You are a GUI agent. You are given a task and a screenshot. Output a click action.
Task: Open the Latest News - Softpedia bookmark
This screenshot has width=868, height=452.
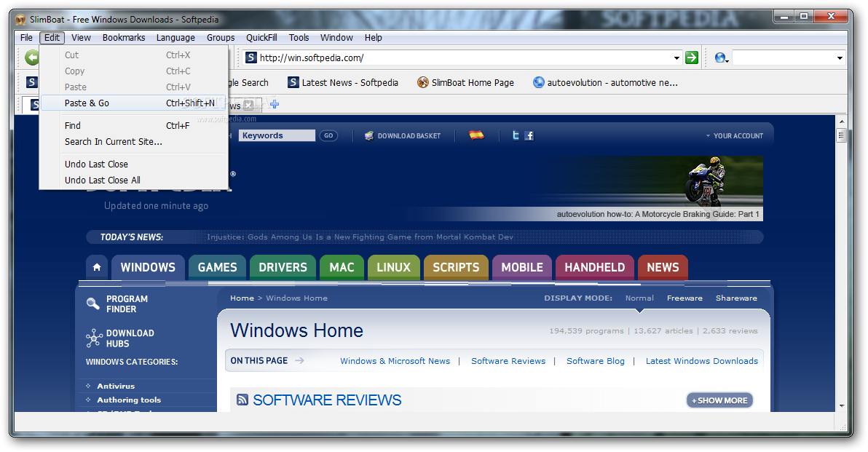coord(343,82)
